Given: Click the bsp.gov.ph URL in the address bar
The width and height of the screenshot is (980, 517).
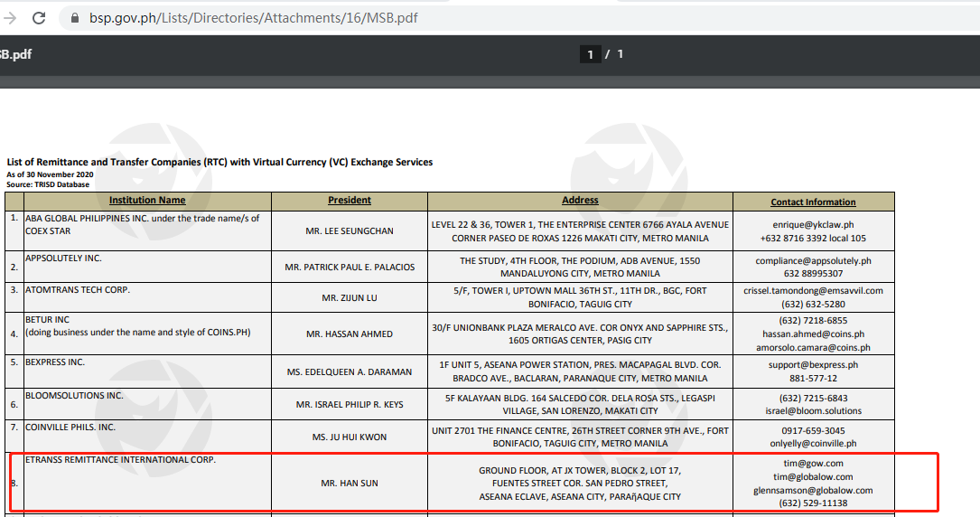Looking at the screenshot, I should (x=253, y=18).
